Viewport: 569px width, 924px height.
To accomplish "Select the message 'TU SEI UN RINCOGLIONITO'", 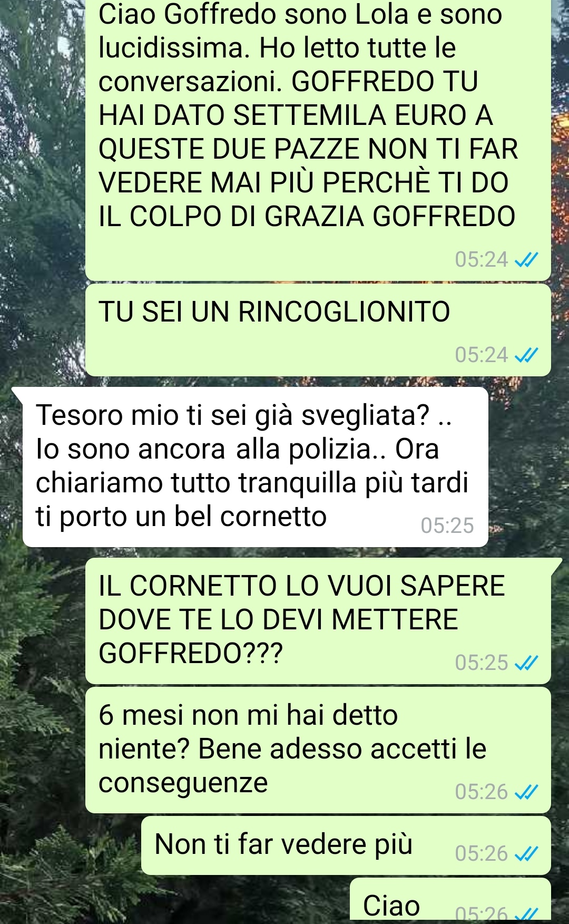I will (x=318, y=330).
